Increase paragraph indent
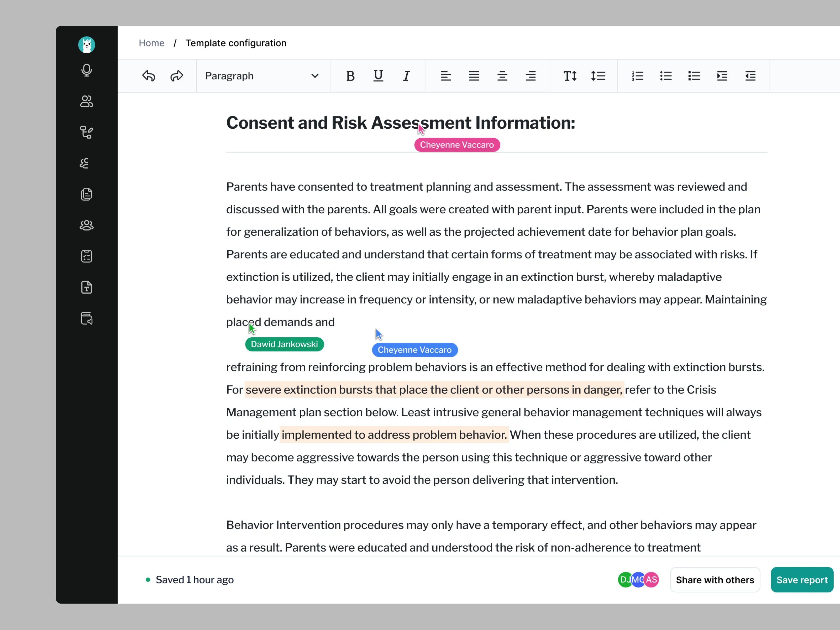 [x=722, y=76]
